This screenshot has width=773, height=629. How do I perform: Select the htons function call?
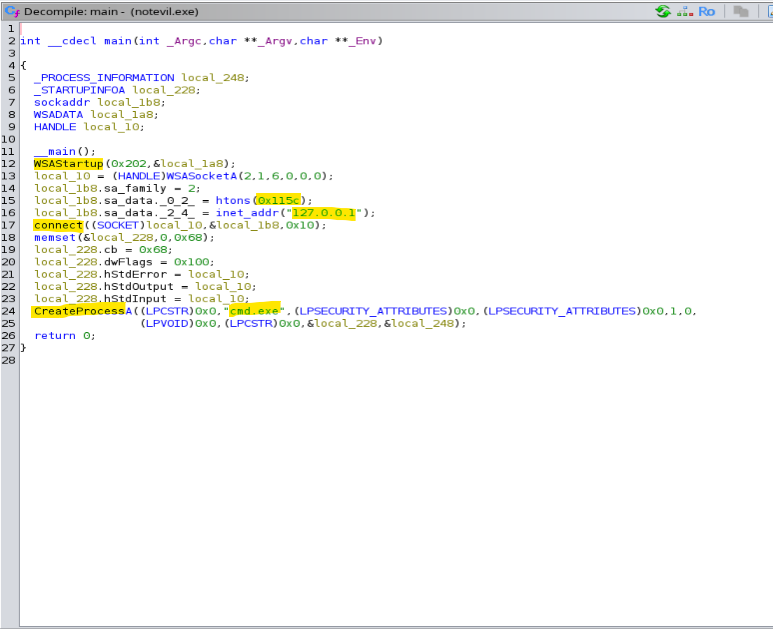coord(233,201)
